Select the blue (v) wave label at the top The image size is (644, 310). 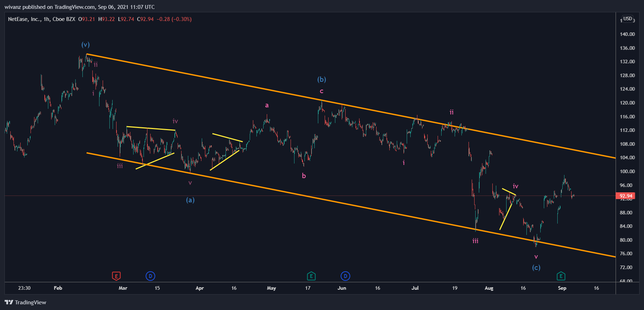pos(85,44)
